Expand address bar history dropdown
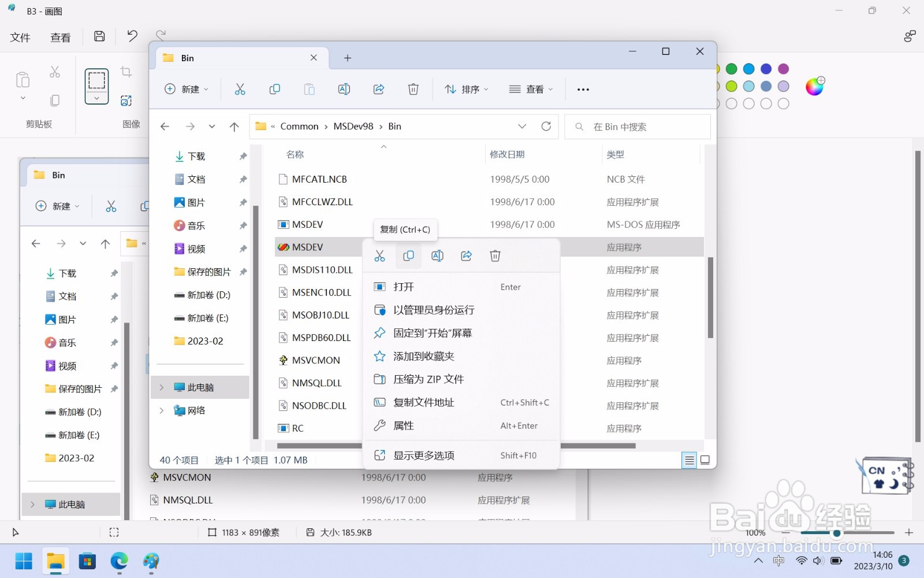 (x=522, y=126)
